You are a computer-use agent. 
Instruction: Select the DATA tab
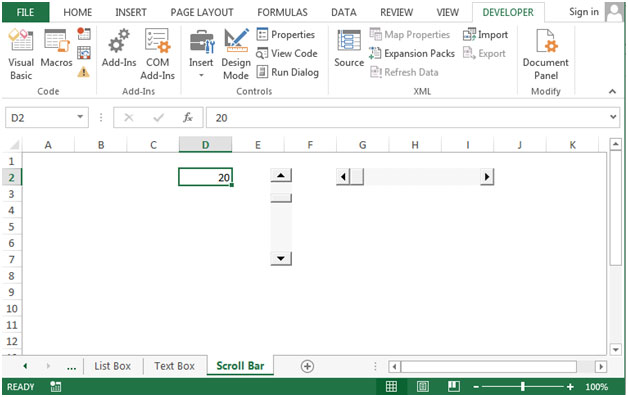(x=344, y=12)
